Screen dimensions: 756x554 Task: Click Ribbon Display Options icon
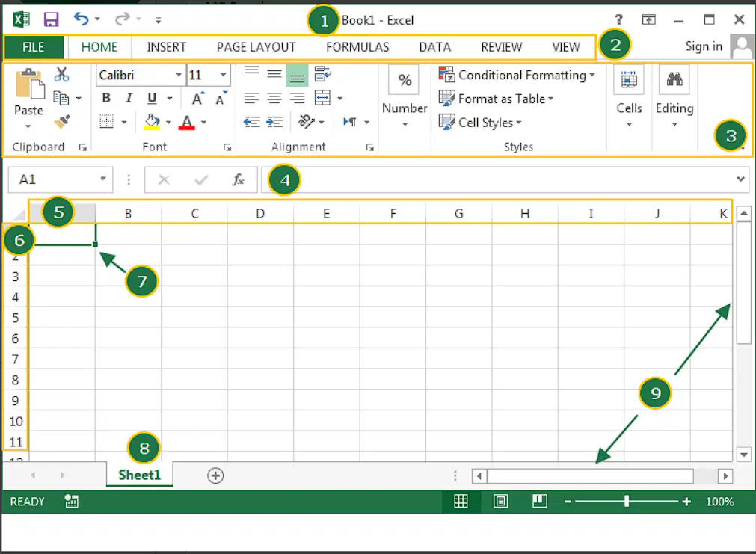coord(648,19)
